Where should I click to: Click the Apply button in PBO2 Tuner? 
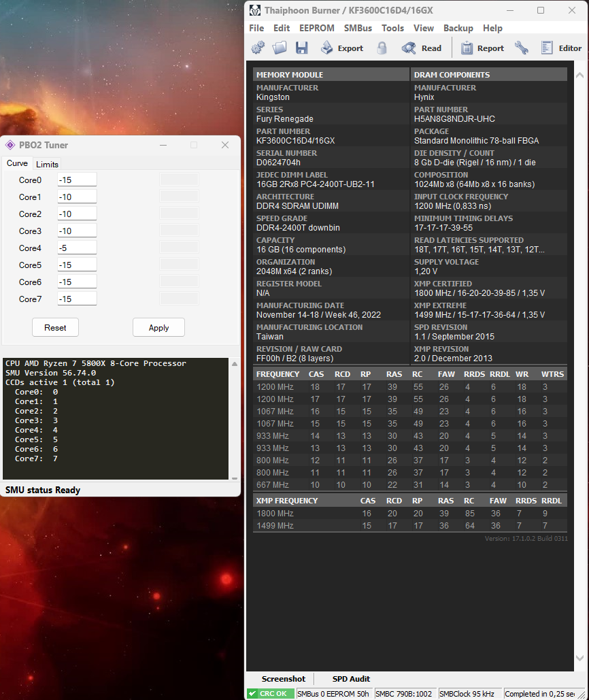click(x=158, y=327)
